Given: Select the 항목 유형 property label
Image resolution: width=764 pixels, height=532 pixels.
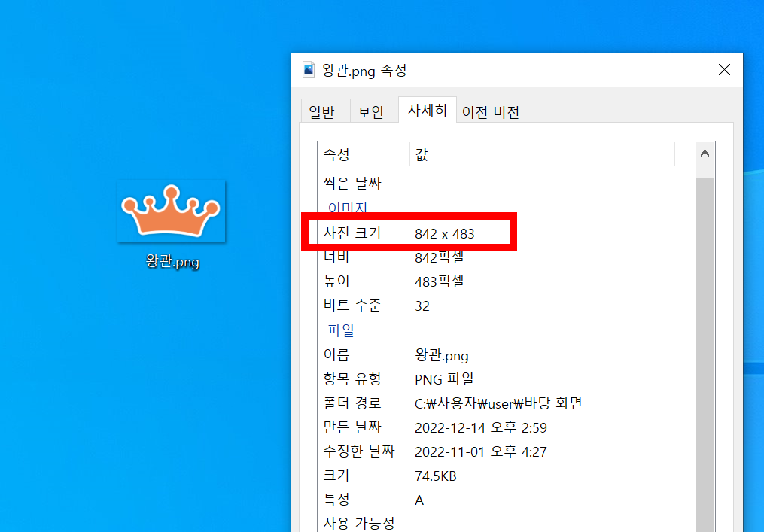Looking at the screenshot, I should click(352, 379).
